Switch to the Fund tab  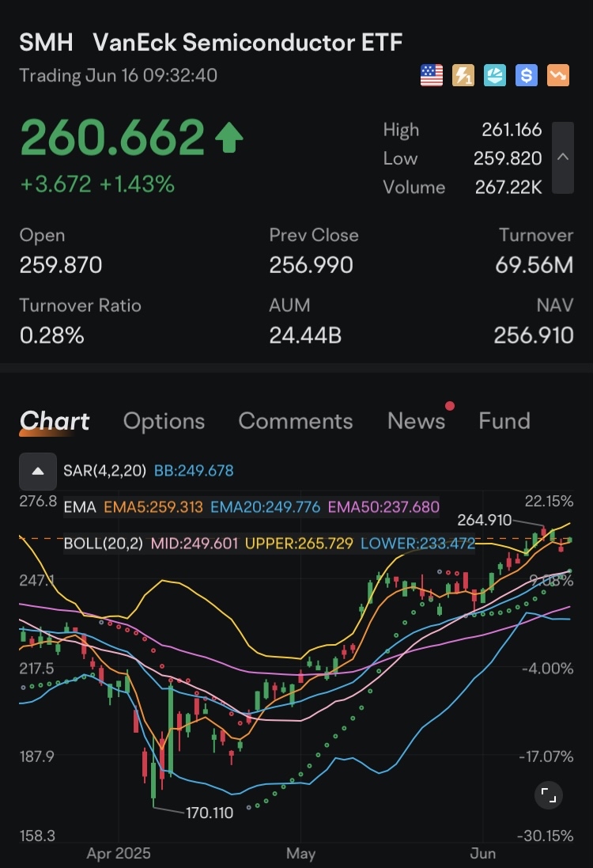(504, 421)
